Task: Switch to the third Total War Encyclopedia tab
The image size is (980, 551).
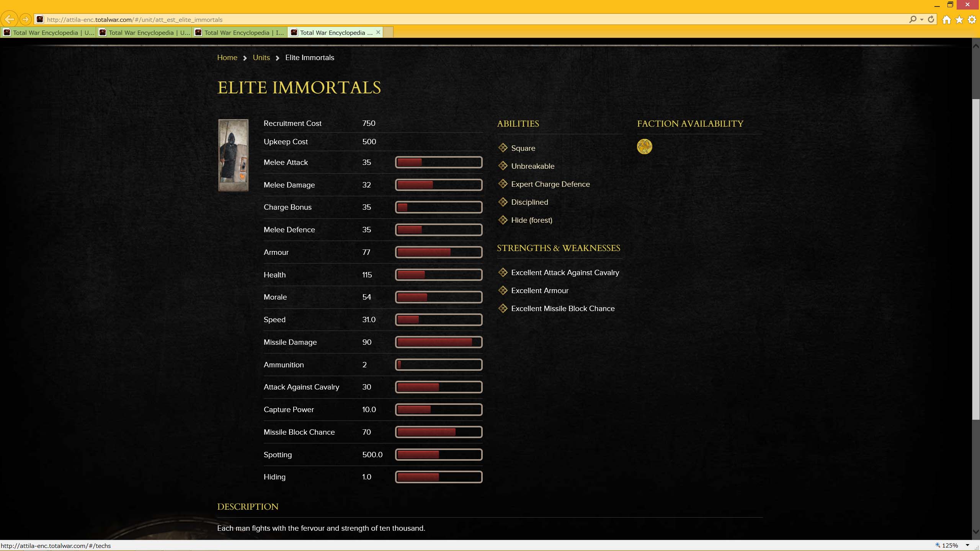Action: click(x=240, y=33)
